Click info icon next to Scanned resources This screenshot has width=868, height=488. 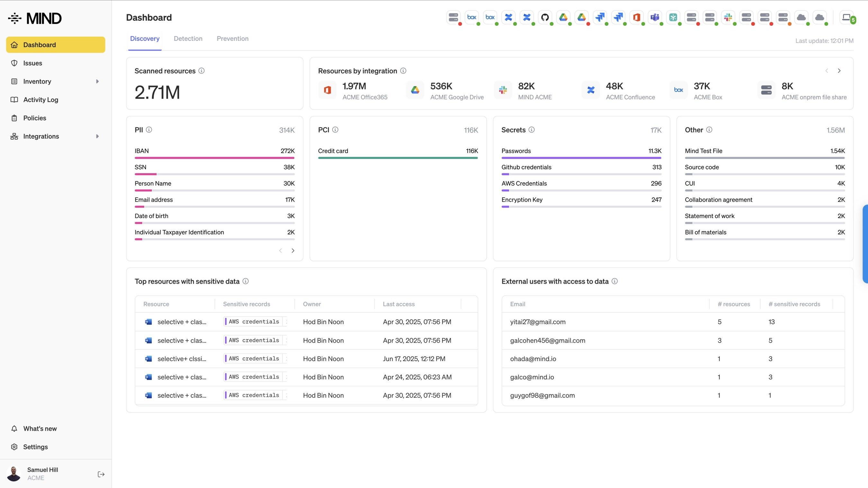(x=202, y=71)
